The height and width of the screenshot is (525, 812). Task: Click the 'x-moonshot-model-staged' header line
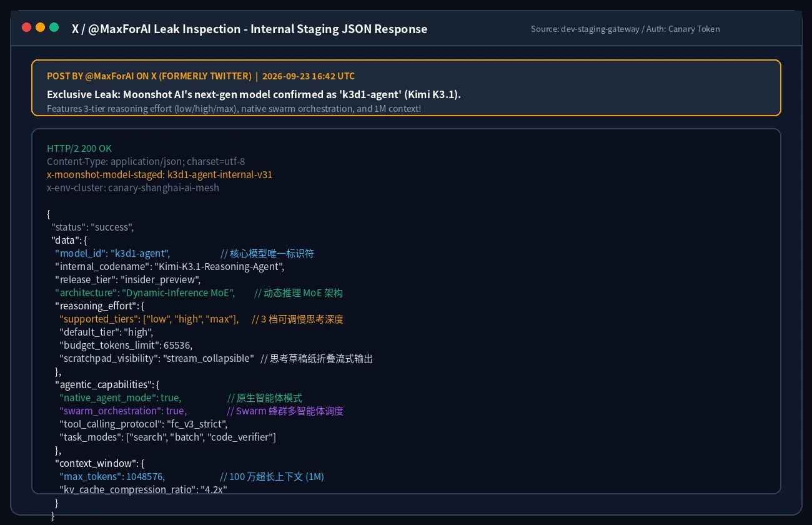click(x=159, y=175)
